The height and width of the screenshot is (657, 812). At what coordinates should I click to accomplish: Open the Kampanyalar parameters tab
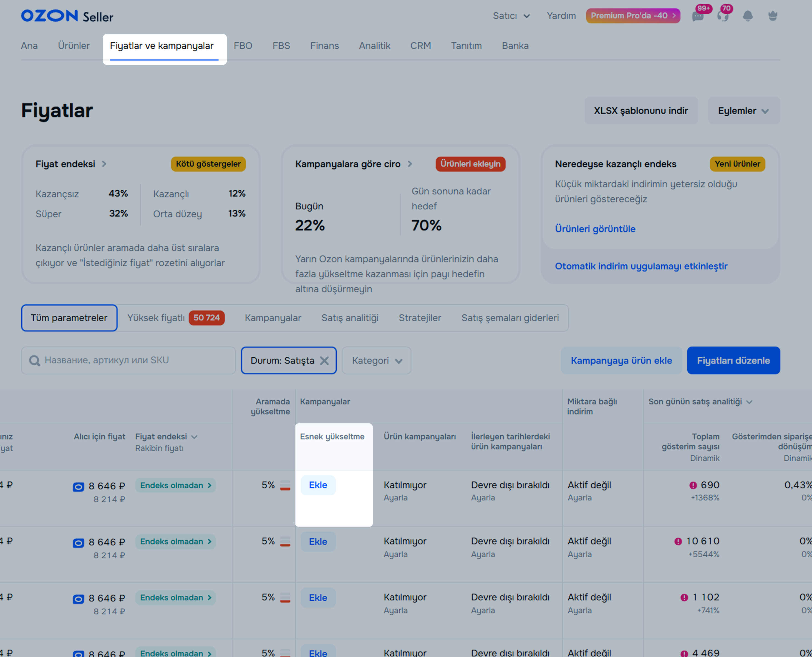pos(273,318)
